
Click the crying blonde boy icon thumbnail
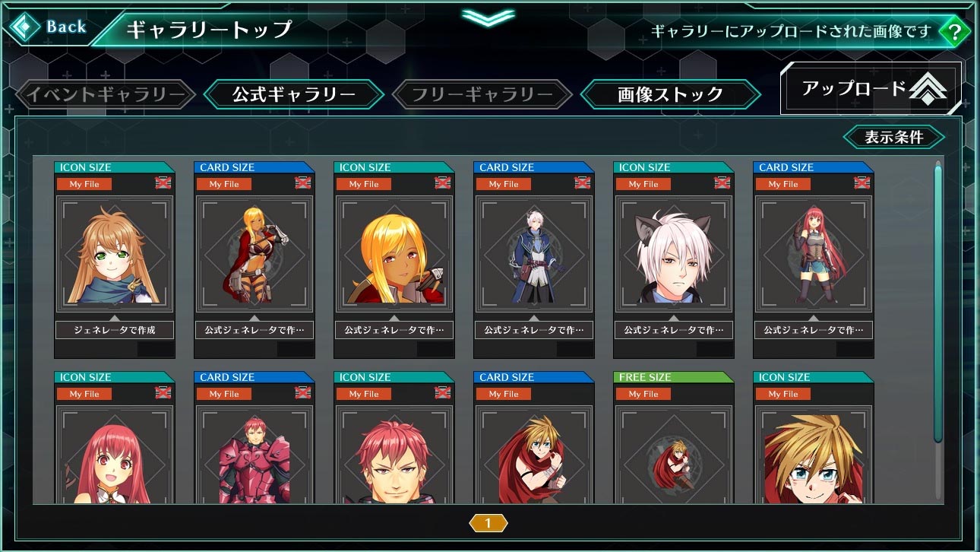pos(813,455)
